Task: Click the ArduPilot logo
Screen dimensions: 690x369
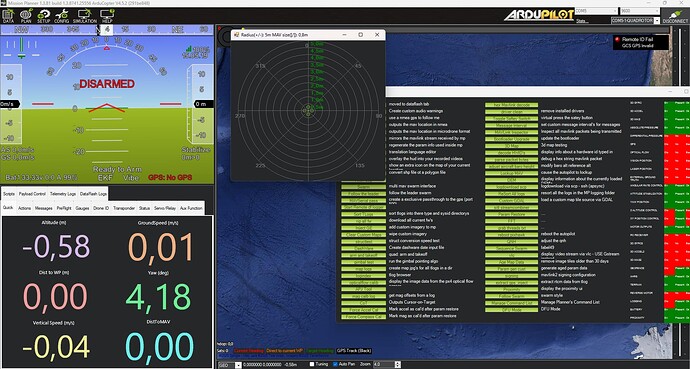Action: [x=539, y=15]
